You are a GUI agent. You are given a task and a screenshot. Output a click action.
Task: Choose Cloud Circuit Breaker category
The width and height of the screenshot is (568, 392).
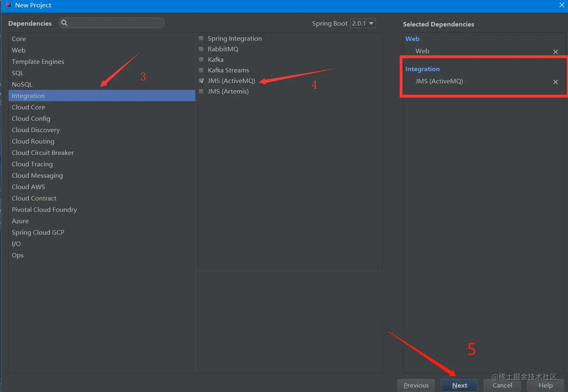pos(102,152)
